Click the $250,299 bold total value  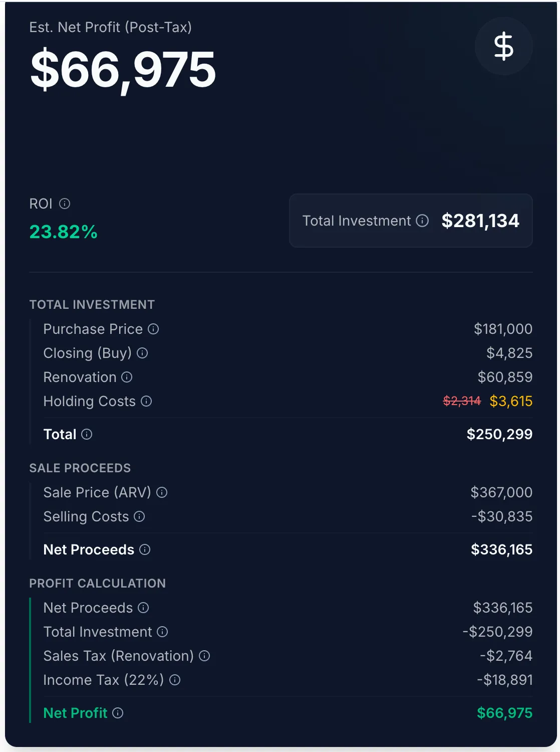click(x=499, y=434)
